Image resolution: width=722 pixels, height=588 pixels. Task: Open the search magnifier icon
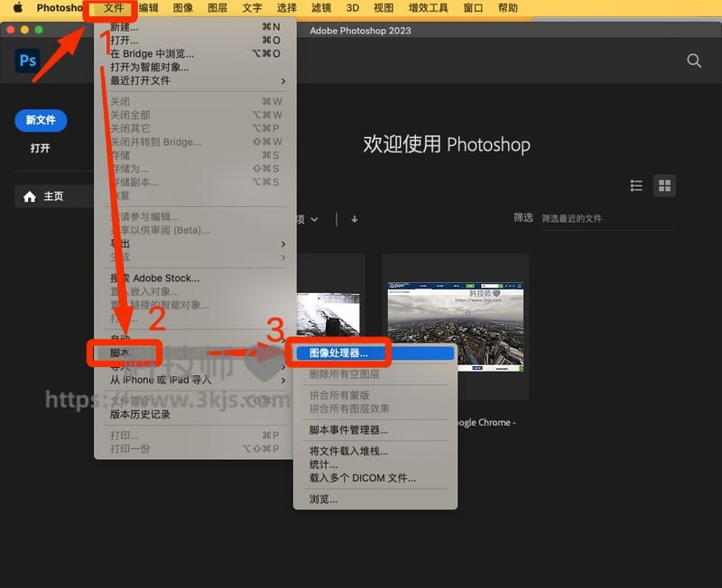(694, 60)
